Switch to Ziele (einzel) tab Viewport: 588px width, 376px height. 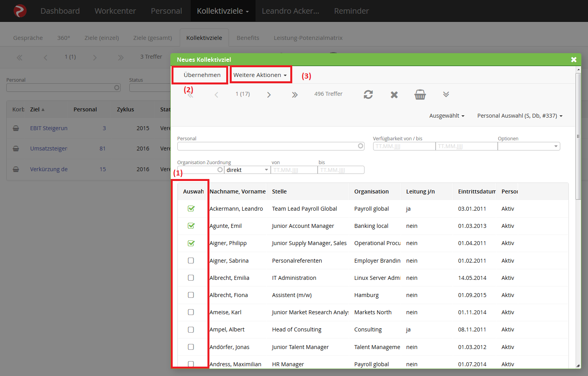102,38
